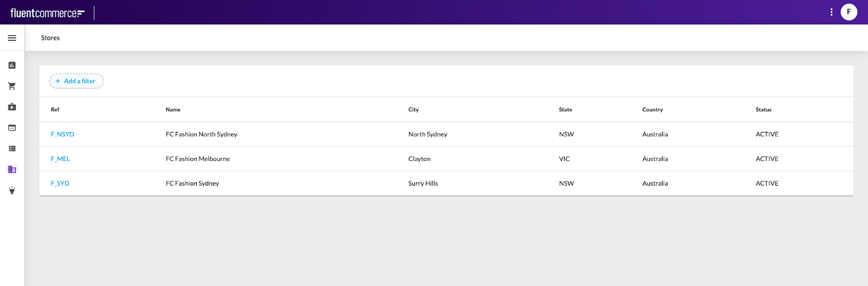Open the shopping bag play sidebar icon
This screenshot has width=868, height=286.
12,107
